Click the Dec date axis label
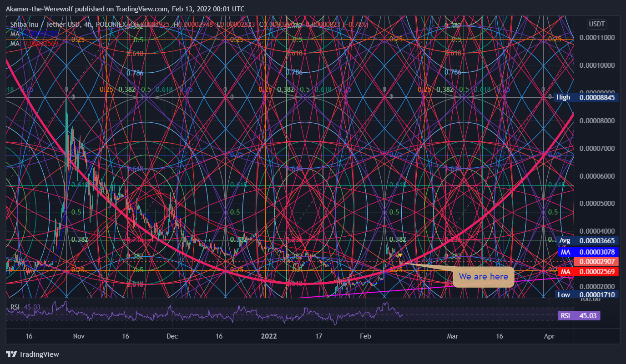Viewport: 626px width, 364px height. [172, 336]
